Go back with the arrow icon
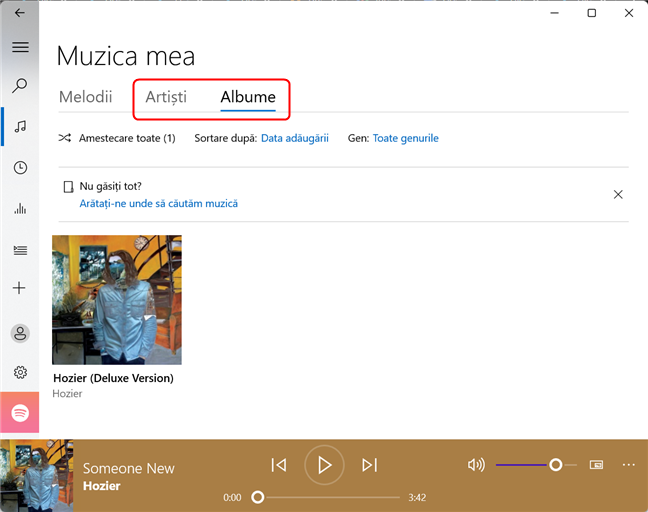The width and height of the screenshot is (648, 512). pyautogui.click(x=19, y=13)
